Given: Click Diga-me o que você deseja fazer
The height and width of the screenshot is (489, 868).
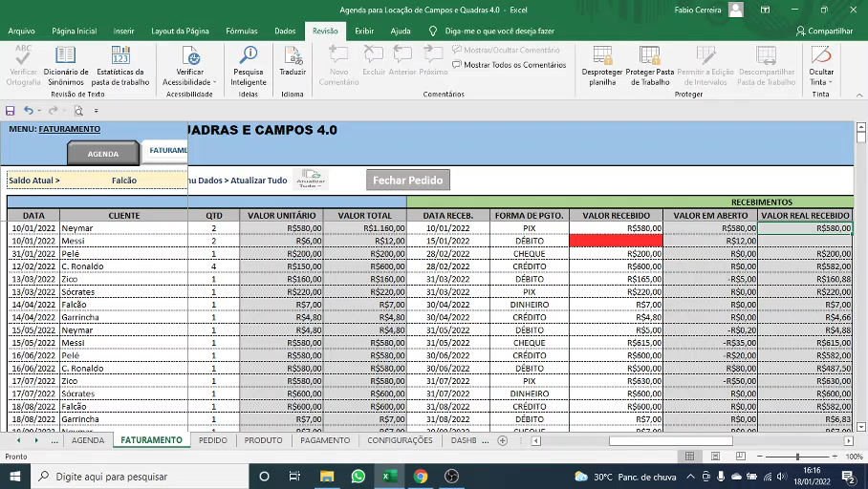Looking at the screenshot, I should 499,31.
